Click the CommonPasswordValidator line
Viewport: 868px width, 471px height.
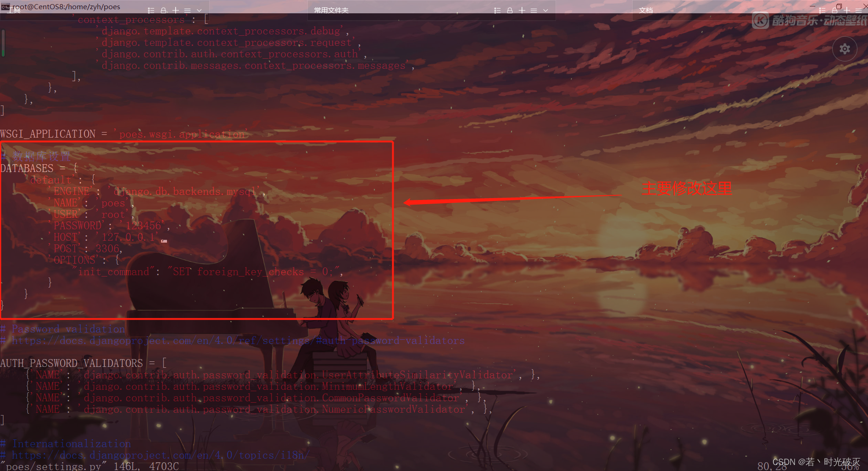pos(256,398)
